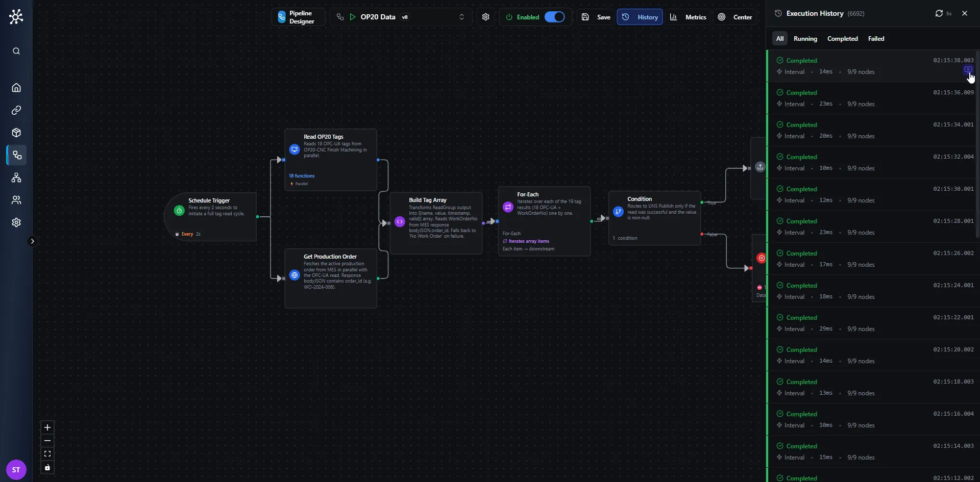Switch to the Running tab
This screenshot has height=482, width=980.
805,38
